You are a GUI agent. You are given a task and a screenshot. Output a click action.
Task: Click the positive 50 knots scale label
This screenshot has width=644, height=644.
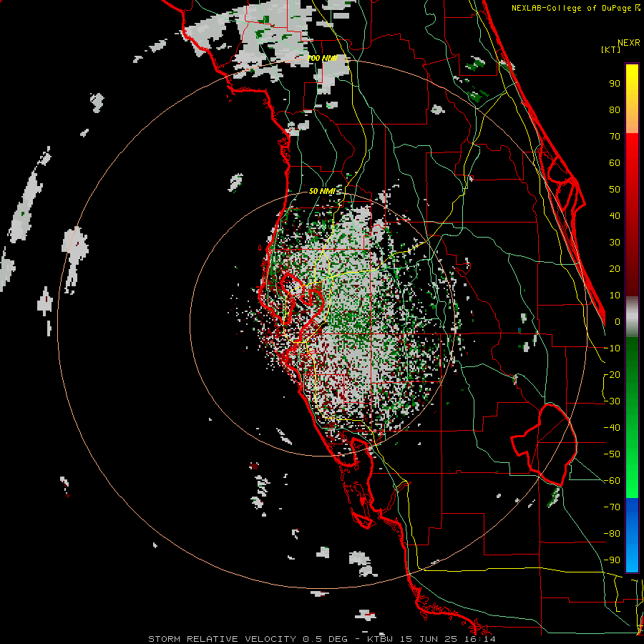615,190
